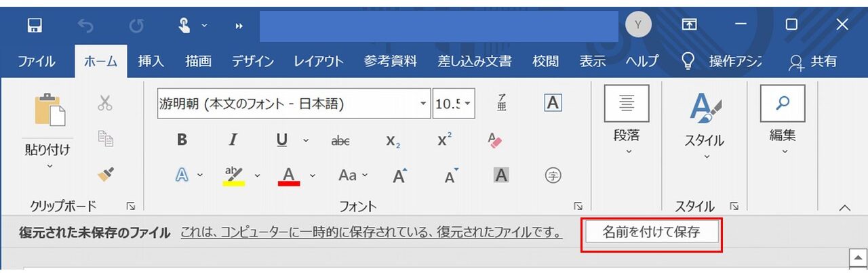Open the underline style dropdown arrow

point(305,140)
